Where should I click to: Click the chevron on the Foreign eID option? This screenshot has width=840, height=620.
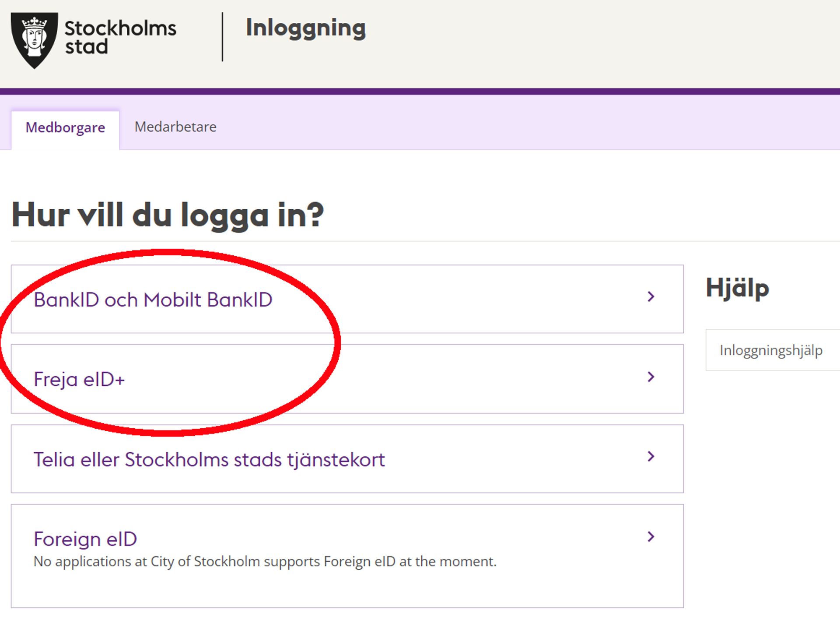tap(651, 537)
